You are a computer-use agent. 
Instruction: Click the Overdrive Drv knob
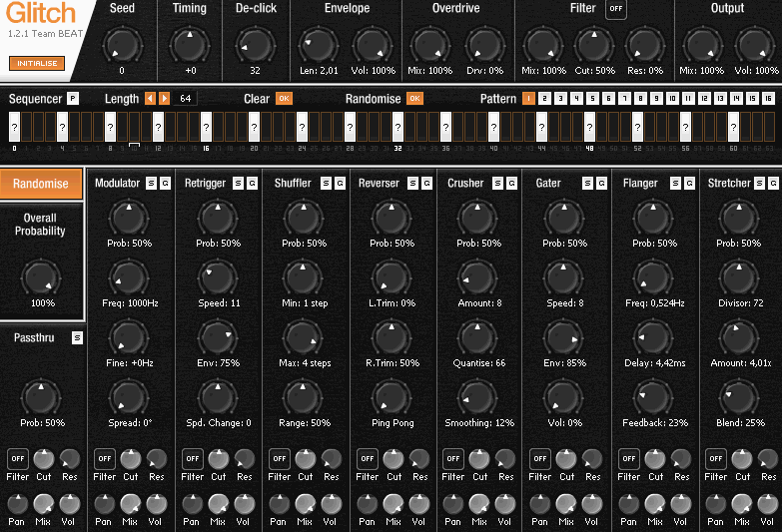(x=485, y=45)
